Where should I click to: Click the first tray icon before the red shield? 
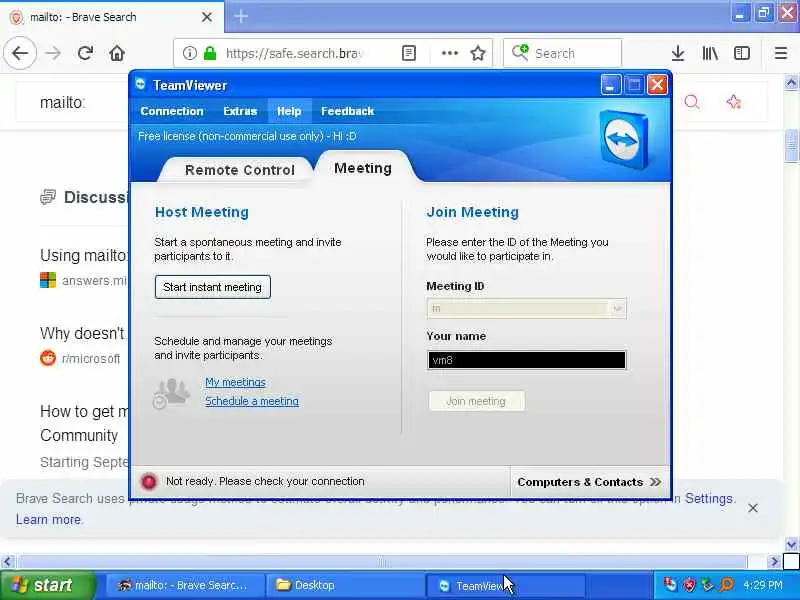point(670,585)
